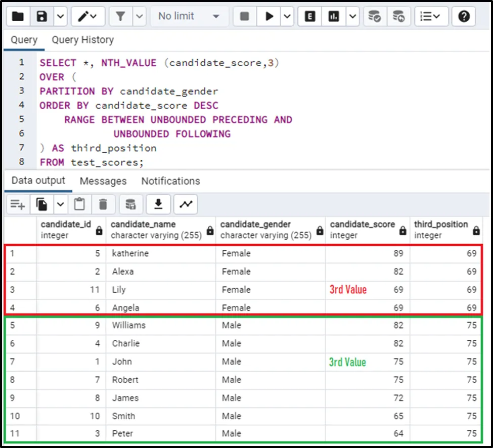
Task: Click the Save File disk icon
Action: pyautogui.click(x=42, y=17)
